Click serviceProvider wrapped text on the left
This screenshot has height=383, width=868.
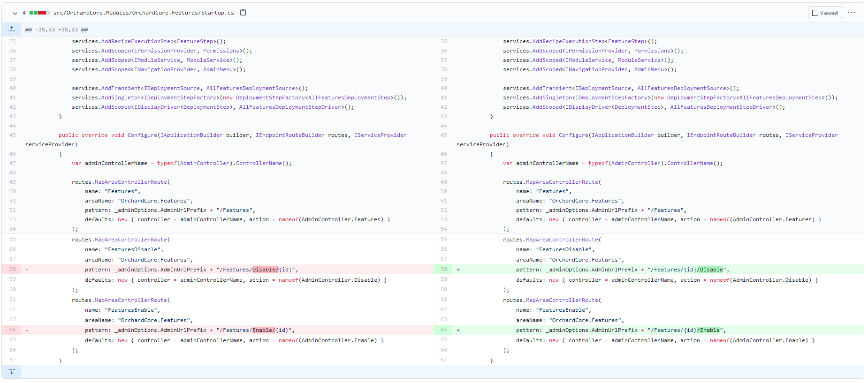52,144
